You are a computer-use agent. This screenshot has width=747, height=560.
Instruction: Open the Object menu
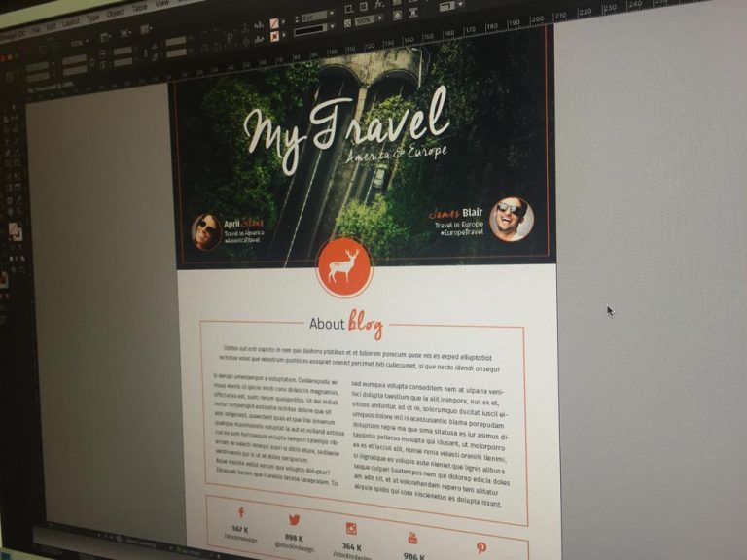[x=116, y=14]
